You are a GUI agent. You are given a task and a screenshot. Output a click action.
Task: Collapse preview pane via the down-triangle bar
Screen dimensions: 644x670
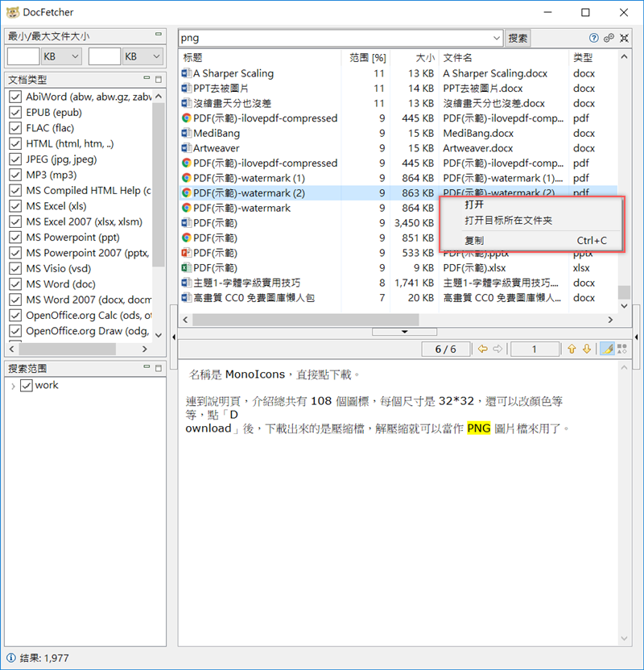click(x=404, y=332)
